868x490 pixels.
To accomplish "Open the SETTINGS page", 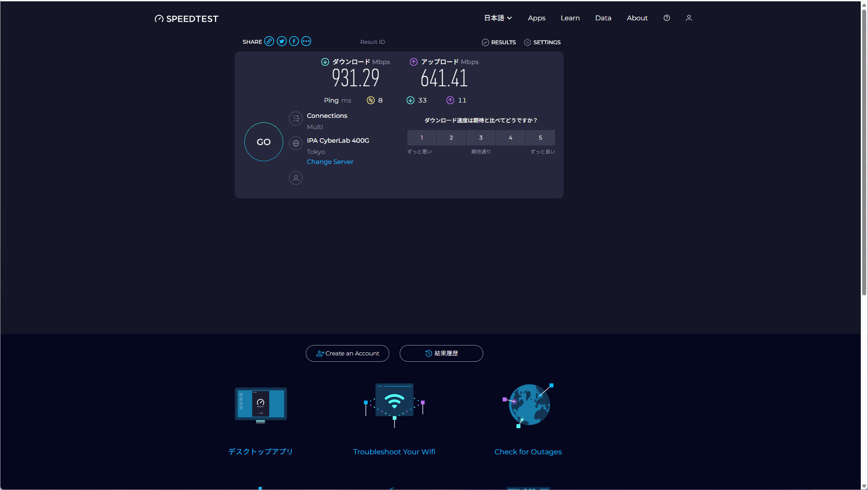I will (542, 42).
